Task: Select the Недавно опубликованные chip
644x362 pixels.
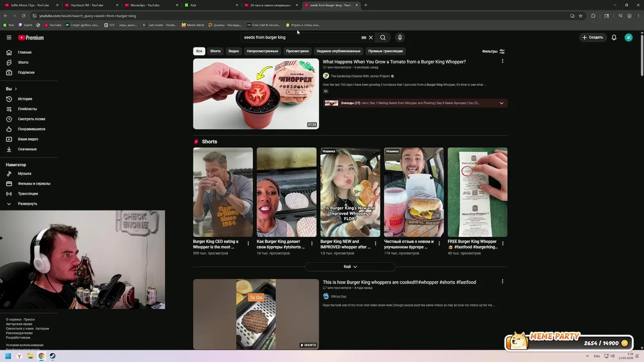Action: [x=339, y=51]
